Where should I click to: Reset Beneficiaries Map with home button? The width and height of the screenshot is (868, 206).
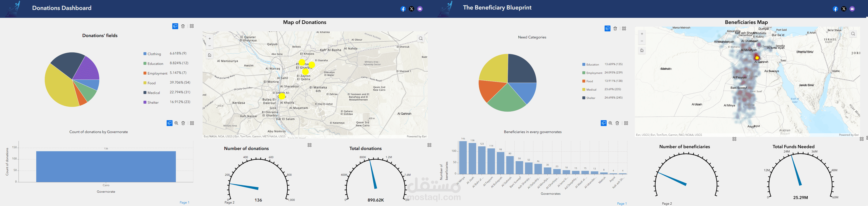coord(642,51)
